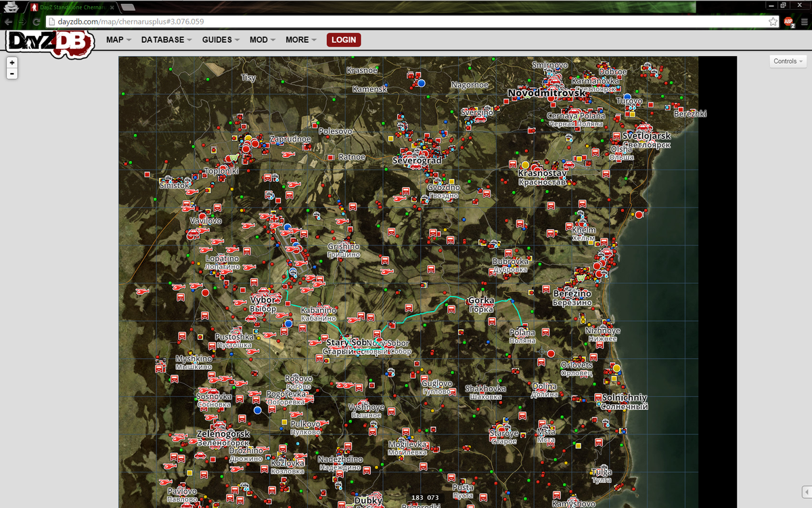This screenshot has height=508, width=812.
Task: Expand the DATABASE menu
Action: click(x=166, y=40)
